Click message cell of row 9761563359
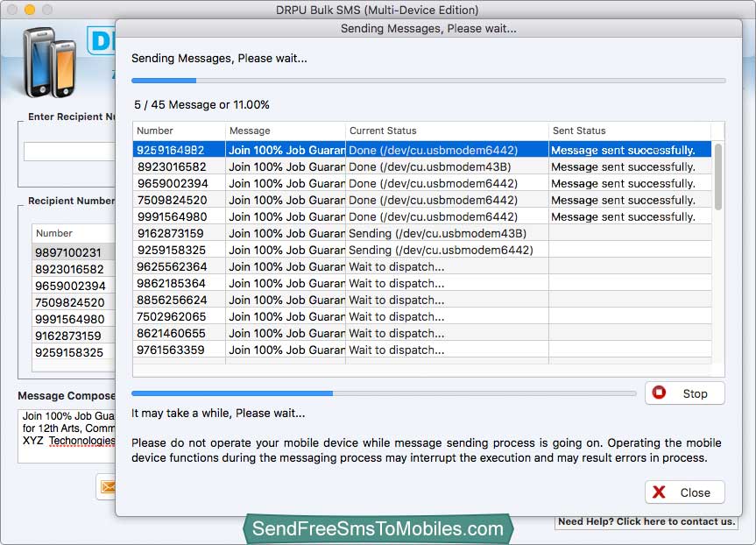This screenshot has width=756, height=545. 286,350
